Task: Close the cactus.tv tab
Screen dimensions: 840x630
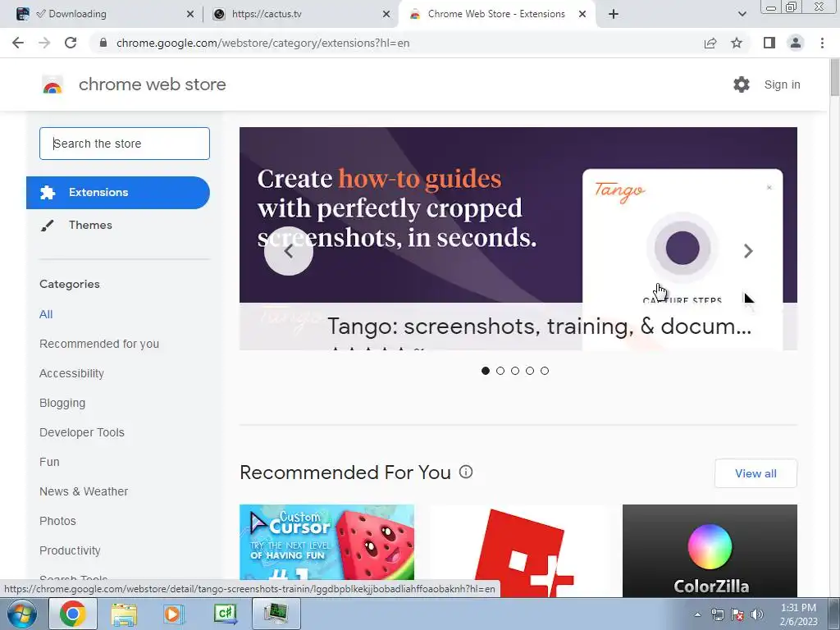Action: tap(386, 14)
